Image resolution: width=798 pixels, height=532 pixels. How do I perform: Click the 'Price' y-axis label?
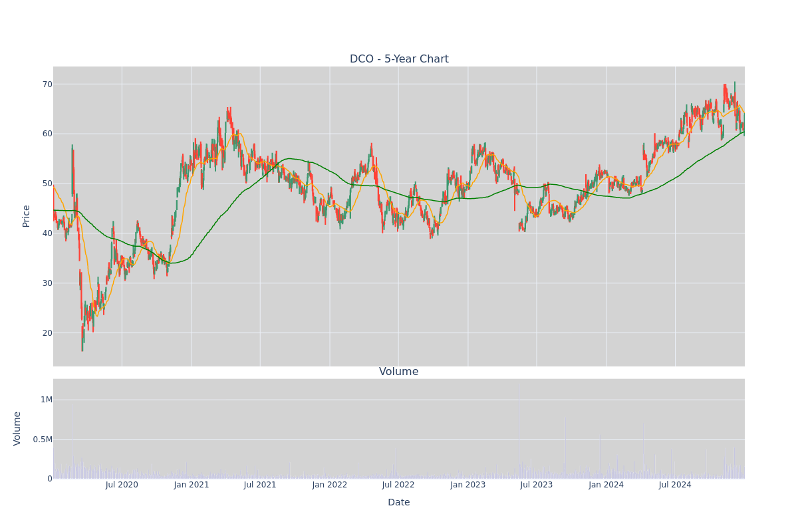(27, 216)
